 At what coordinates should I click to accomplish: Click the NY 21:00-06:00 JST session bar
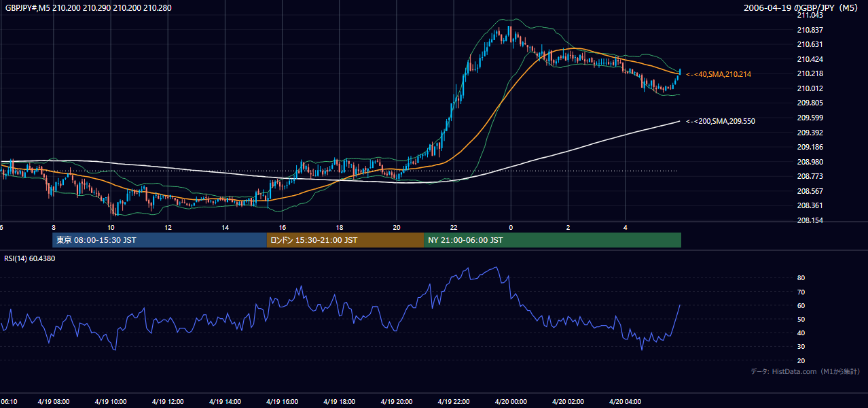[x=552, y=240]
